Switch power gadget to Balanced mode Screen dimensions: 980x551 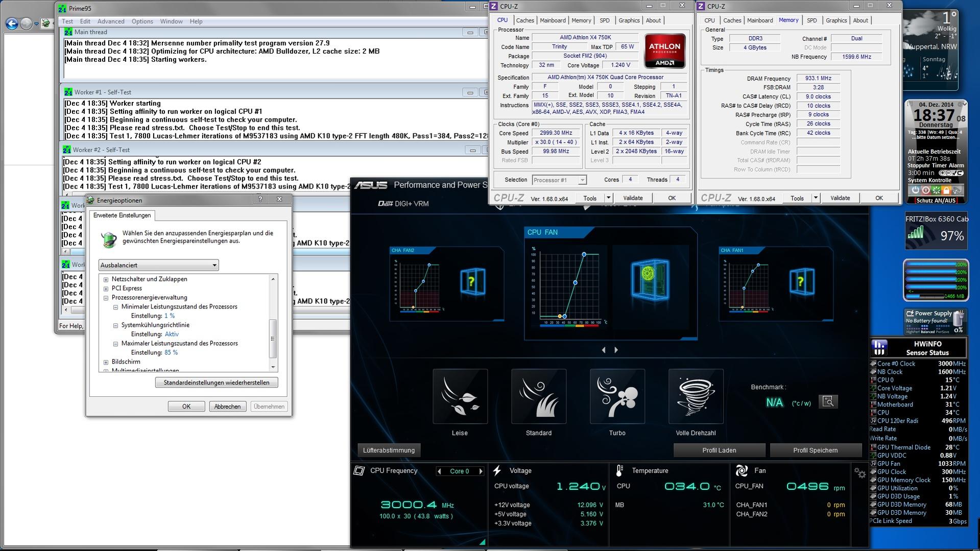point(927,332)
